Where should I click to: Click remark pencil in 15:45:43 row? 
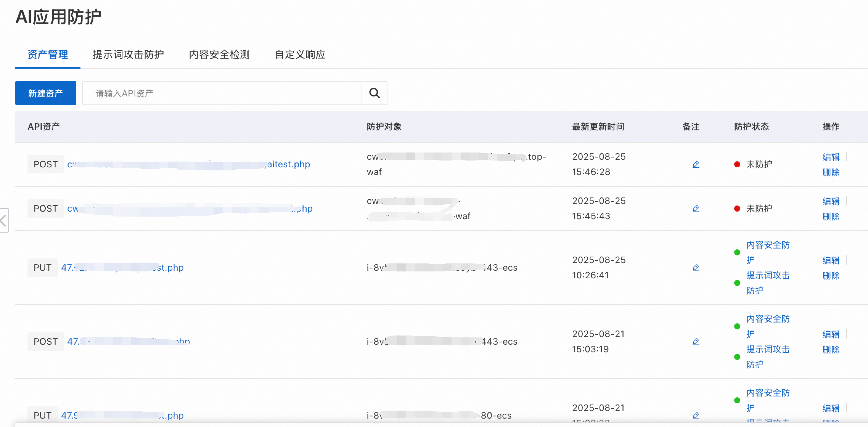point(695,209)
